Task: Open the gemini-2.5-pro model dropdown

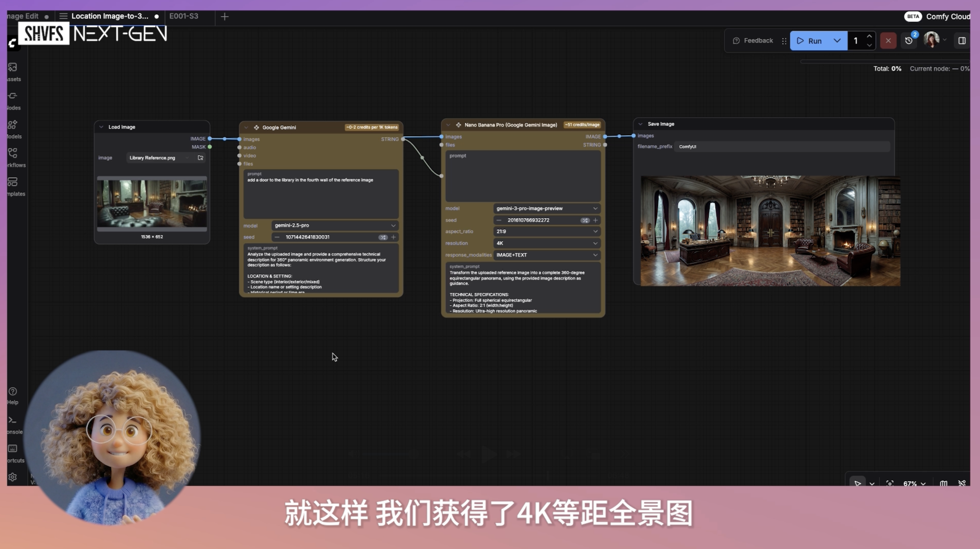Action: coord(335,226)
